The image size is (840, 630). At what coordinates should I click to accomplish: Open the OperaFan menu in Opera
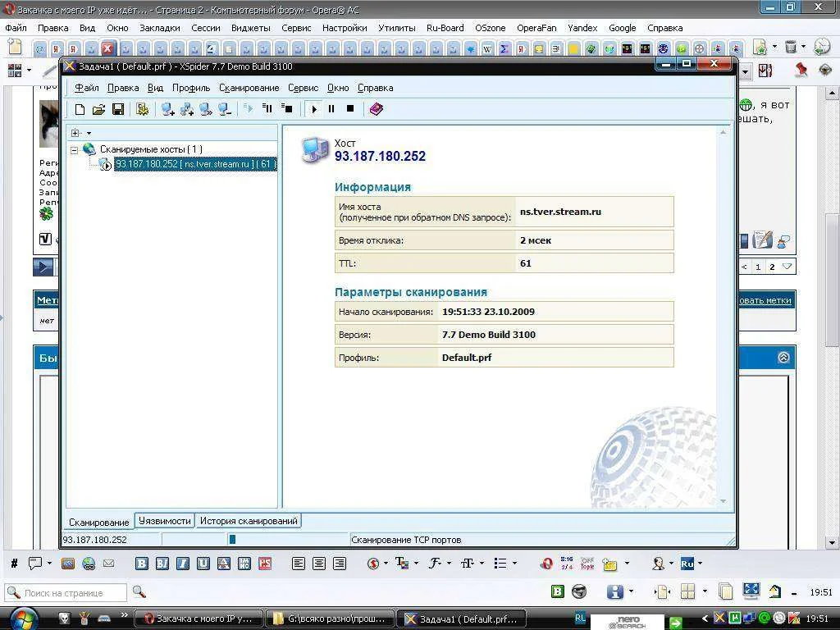(x=536, y=28)
